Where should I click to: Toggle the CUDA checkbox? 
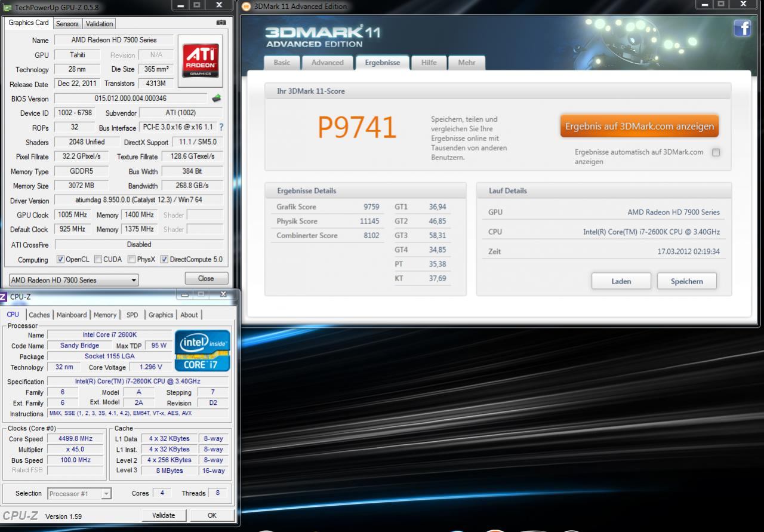pyautogui.click(x=98, y=259)
